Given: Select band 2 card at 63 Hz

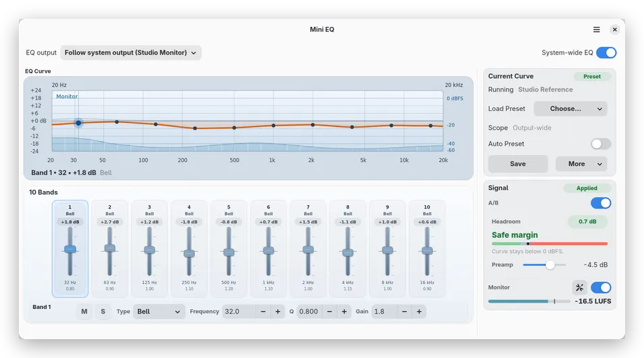Looking at the screenshot, I should click(x=110, y=248).
